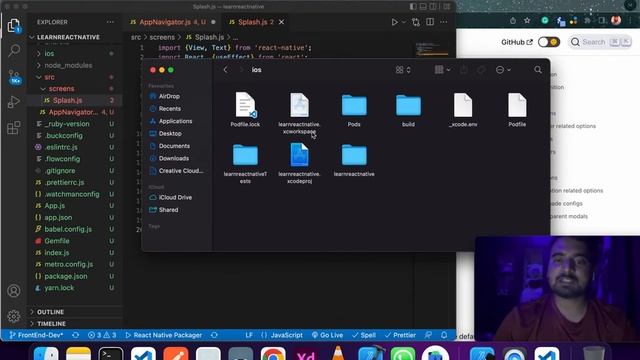Select the _xcode.env file in Finder
The image size is (640, 360).
[463, 110]
